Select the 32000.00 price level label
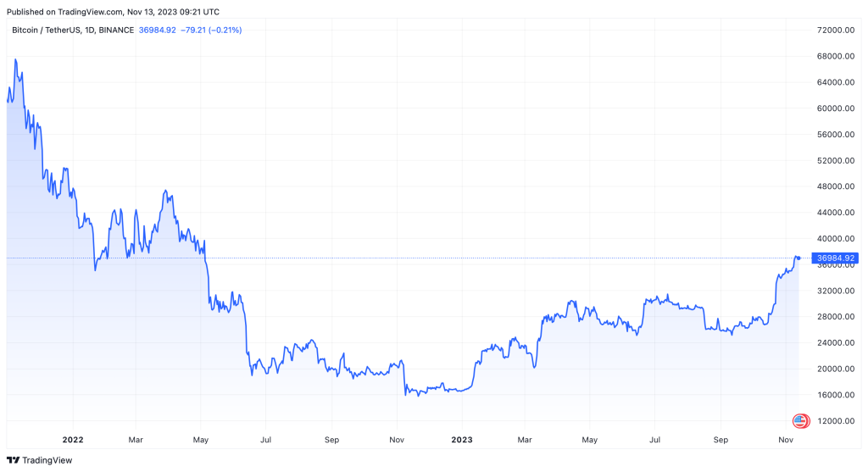Screen dimensions: 868x472 (834, 291)
